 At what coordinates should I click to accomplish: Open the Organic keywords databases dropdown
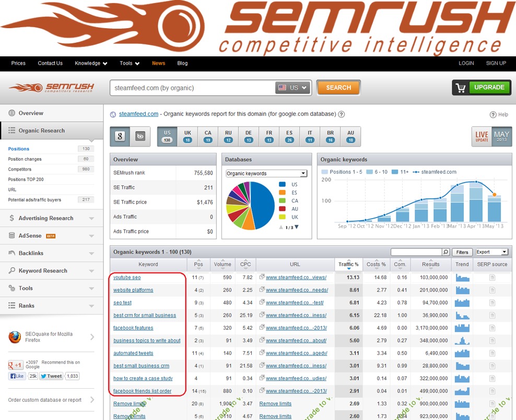[x=266, y=174]
